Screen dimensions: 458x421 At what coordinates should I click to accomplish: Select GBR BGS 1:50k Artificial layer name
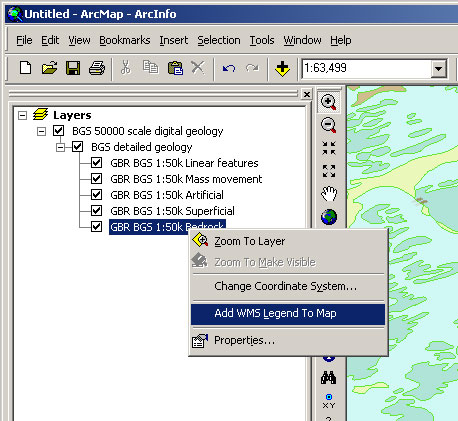point(167,195)
